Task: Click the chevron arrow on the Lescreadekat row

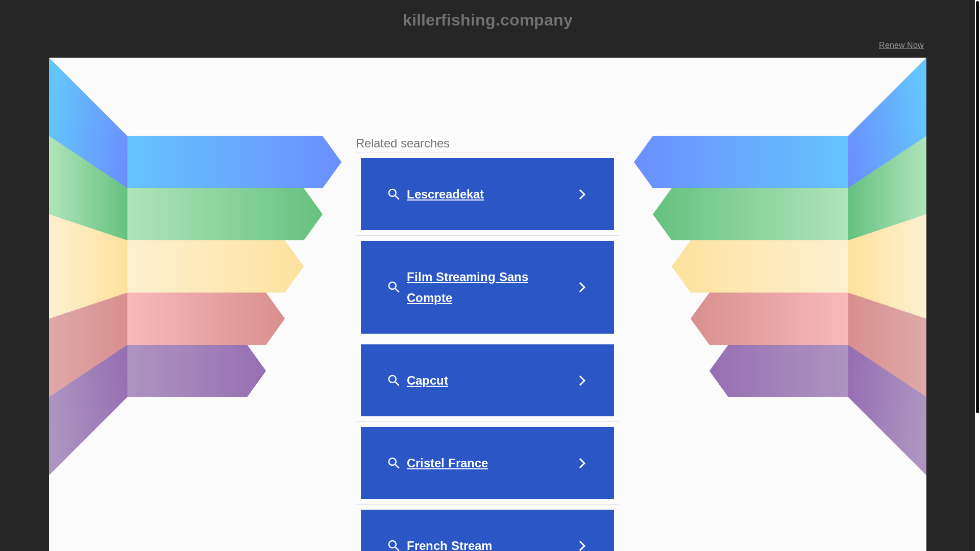Action: [582, 194]
